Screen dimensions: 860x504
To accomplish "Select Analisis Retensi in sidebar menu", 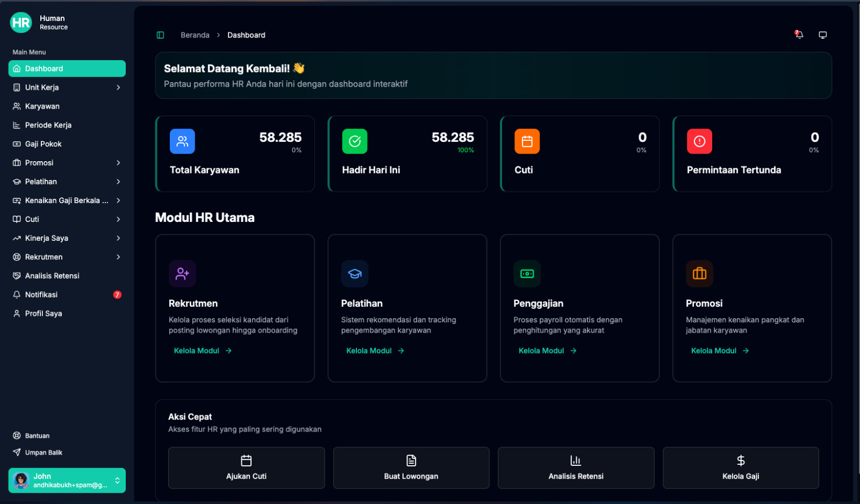I will point(52,276).
